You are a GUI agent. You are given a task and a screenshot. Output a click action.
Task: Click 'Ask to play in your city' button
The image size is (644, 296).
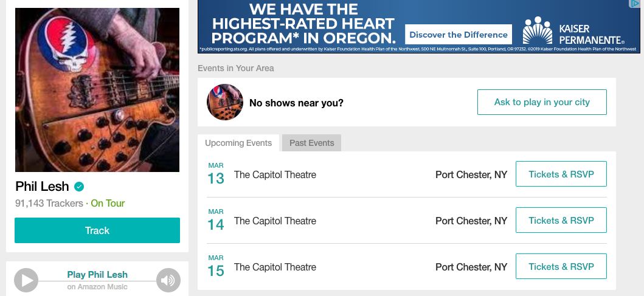coord(542,102)
